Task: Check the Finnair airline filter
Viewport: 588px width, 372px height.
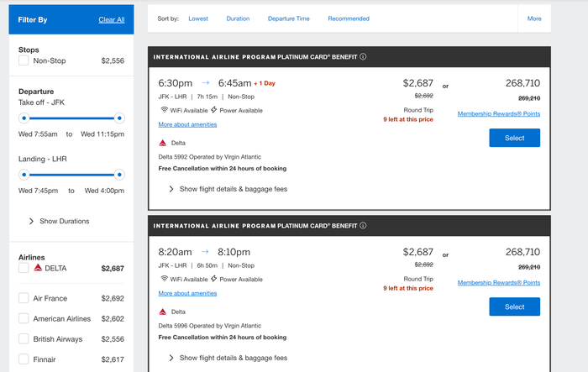Action: [24, 359]
